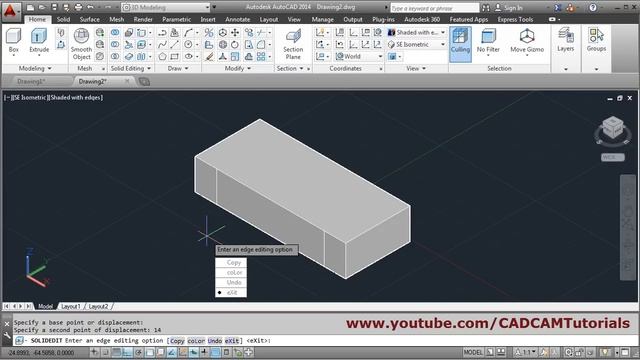Image resolution: width=640 pixels, height=360 pixels.
Task: Click the Autodesk Exchange Apps icon
Action: point(558,7)
